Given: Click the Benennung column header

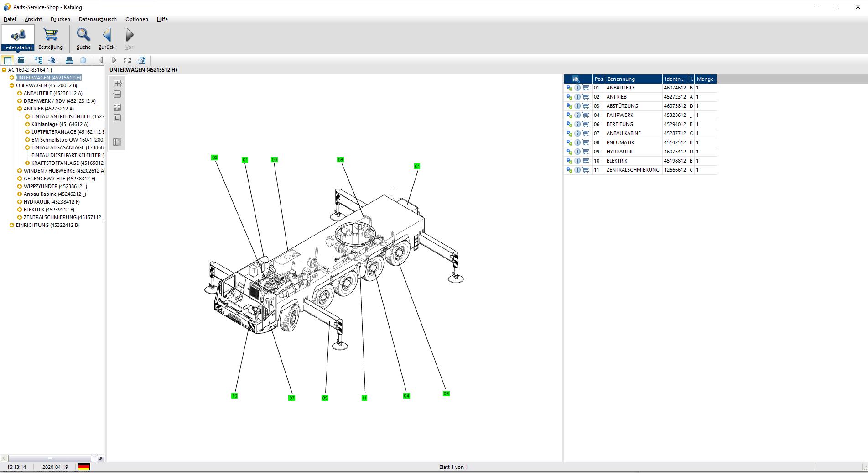Looking at the screenshot, I should pos(634,79).
